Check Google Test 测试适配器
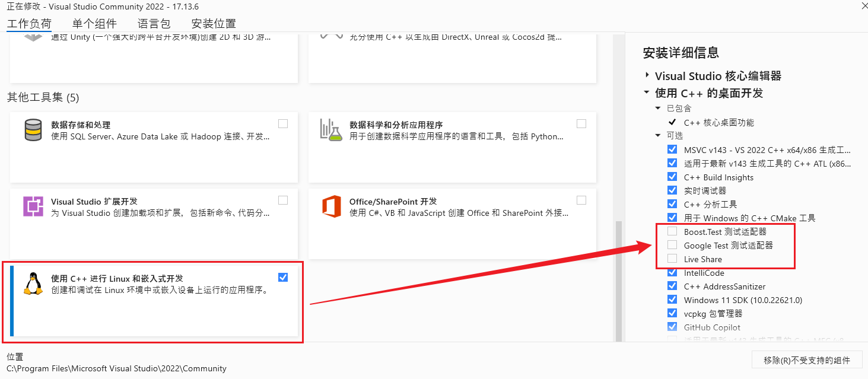Viewport: 868px width, 379px height. 672,245
